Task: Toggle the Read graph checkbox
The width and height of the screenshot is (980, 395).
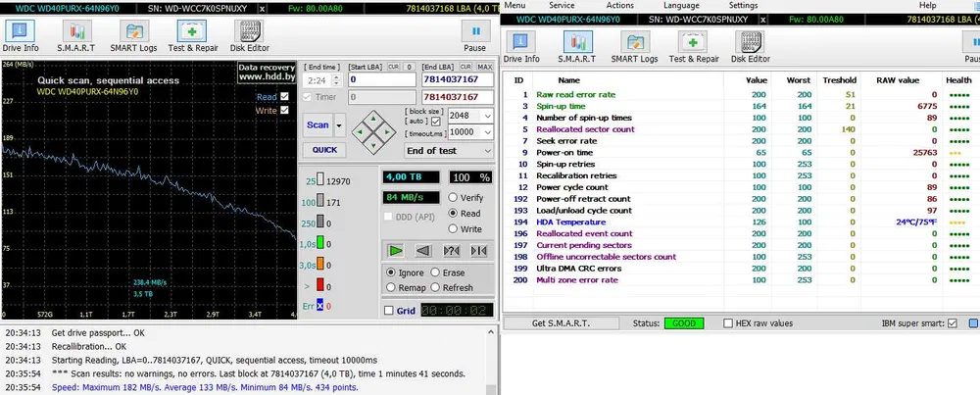Action: pyautogui.click(x=285, y=96)
